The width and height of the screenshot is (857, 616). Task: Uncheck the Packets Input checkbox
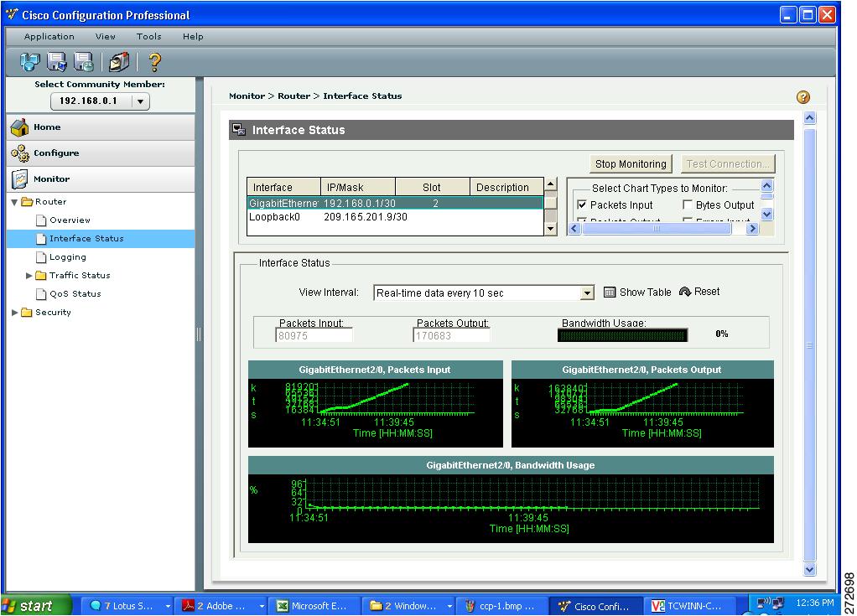[582, 204]
